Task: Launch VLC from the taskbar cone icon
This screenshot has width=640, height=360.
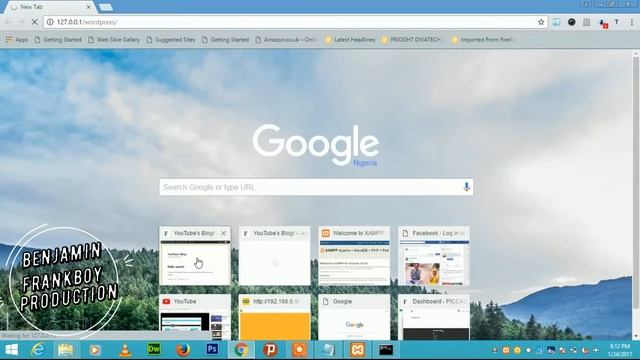Action: tap(125, 350)
